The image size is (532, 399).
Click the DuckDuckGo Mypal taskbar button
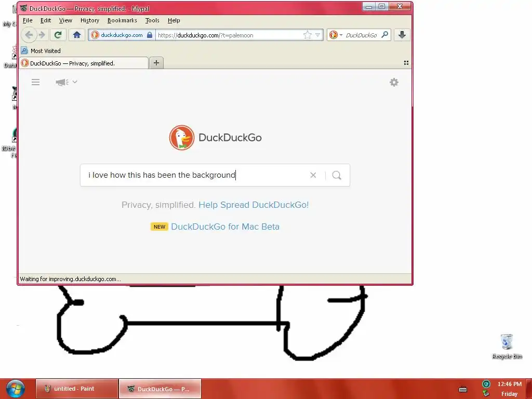160,389
